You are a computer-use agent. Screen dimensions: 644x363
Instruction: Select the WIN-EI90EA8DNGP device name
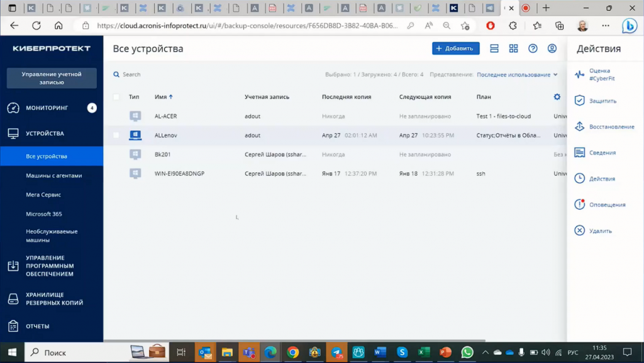point(179,173)
